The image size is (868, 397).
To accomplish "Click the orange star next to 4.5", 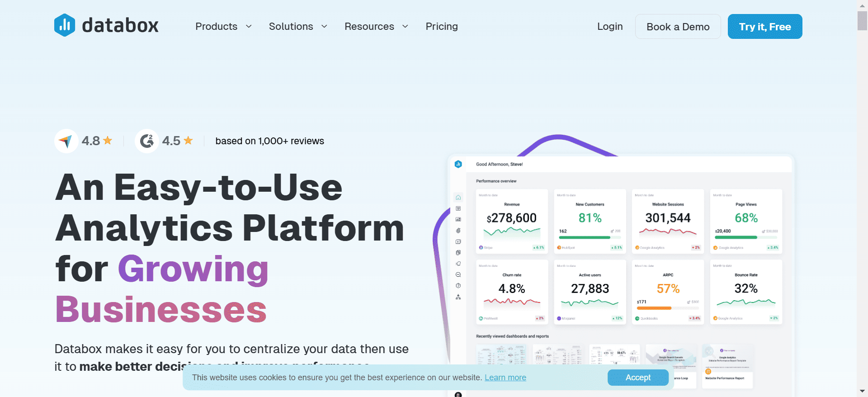I will point(188,140).
